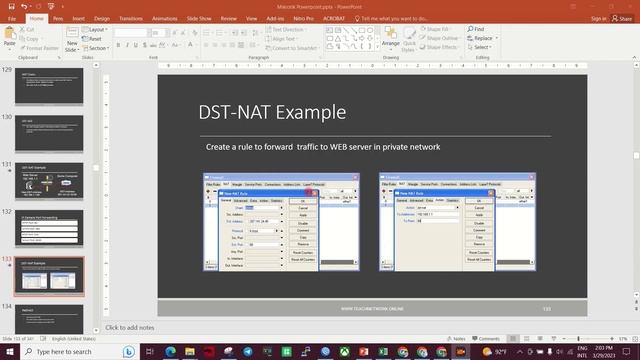Open the File menu

pyautogui.click(x=12, y=18)
